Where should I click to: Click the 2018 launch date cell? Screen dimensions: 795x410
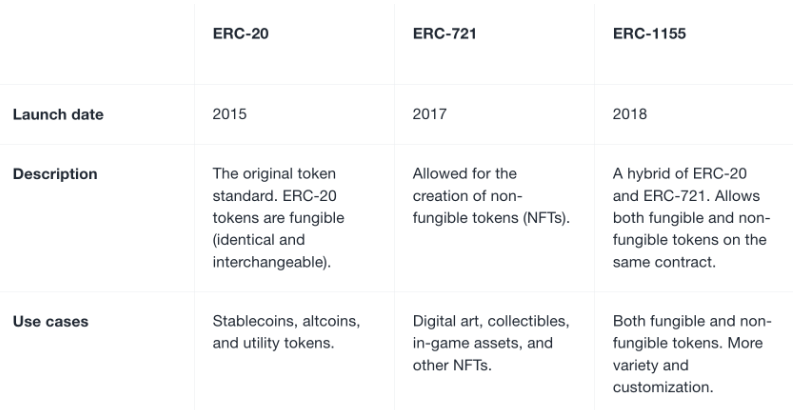629,114
